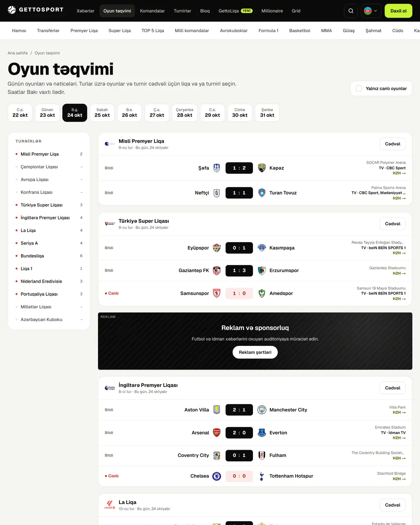
Task: Open H2H link for Chelsea vs Tottenham
Action: coord(399,479)
